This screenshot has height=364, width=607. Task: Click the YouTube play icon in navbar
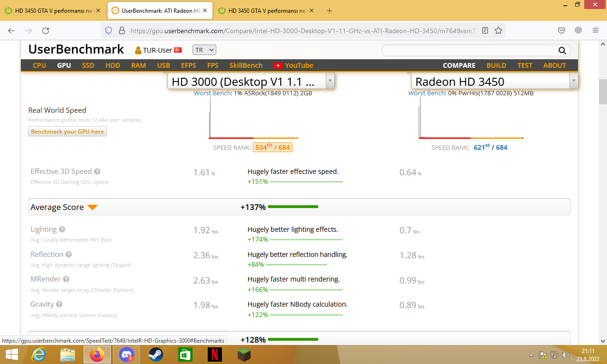point(278,65)
